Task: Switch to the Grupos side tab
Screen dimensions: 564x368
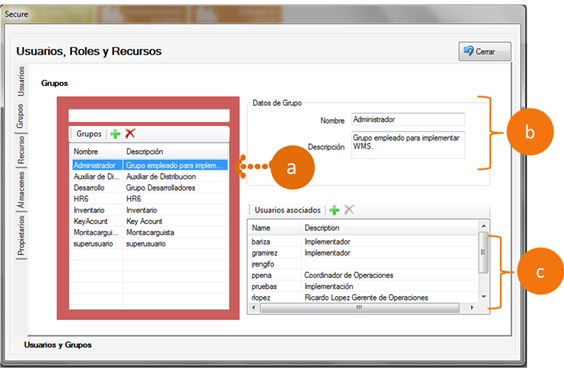Action: click(20, 116)
